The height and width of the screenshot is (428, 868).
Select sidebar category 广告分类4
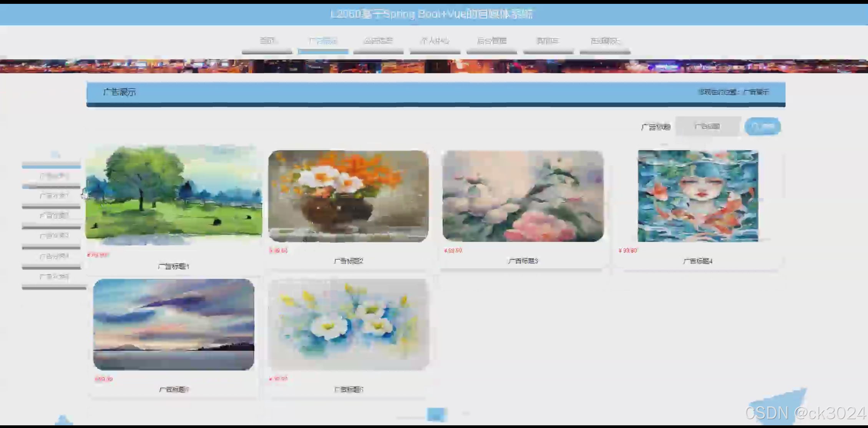click(x=53, y=255)
